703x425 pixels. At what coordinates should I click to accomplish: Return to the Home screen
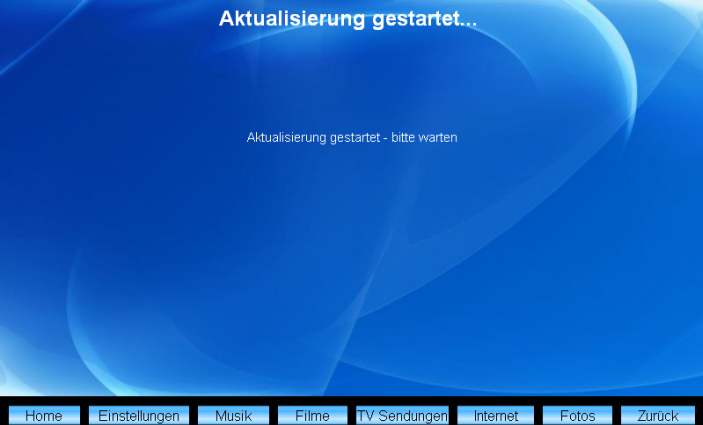pos(43,415)
